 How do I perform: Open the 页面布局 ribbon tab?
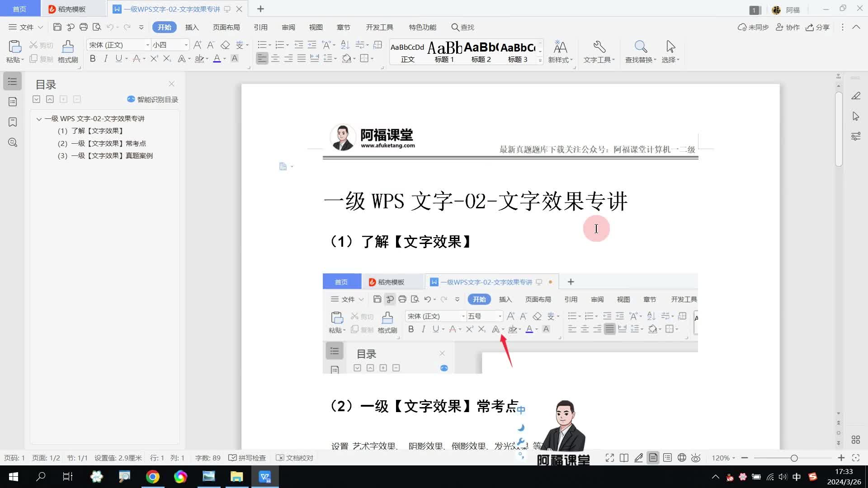coord(226,27)
